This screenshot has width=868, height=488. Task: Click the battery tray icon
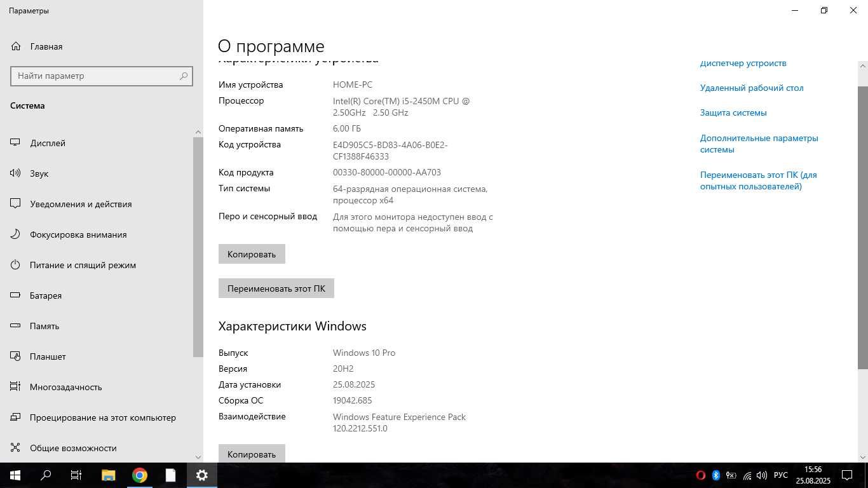pos(731,475)
